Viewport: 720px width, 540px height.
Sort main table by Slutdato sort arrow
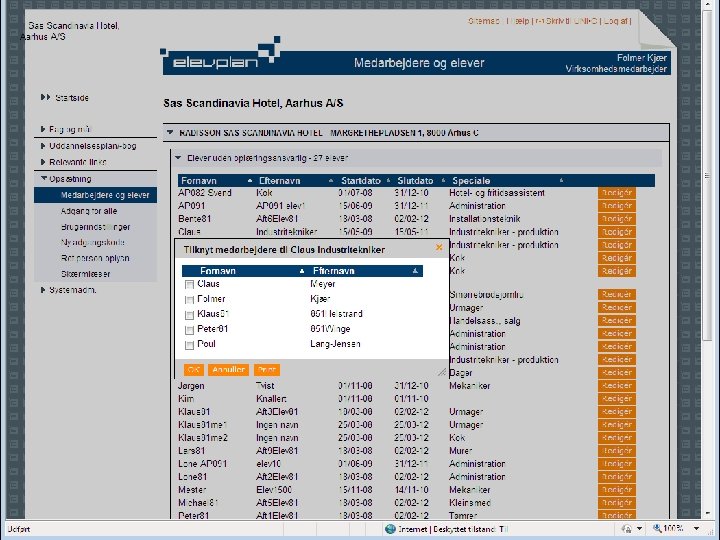pyautogui.click(x=443, y=180)
